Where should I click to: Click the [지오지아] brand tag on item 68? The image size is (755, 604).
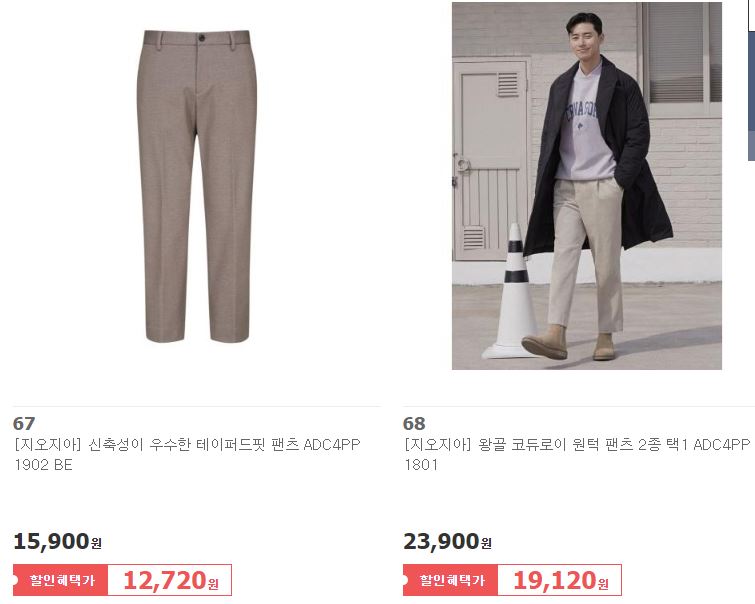[x=438, y=444]
